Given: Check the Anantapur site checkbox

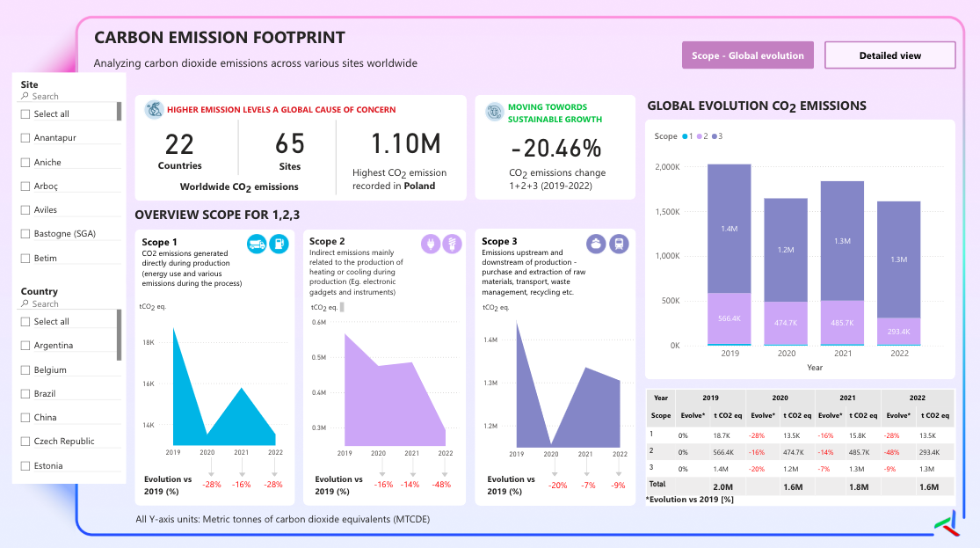Looking at the screenshot, I should [25, 137].
